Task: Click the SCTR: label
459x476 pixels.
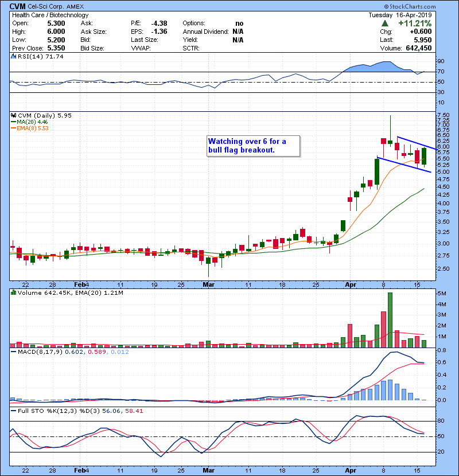Action: [191, 48]
